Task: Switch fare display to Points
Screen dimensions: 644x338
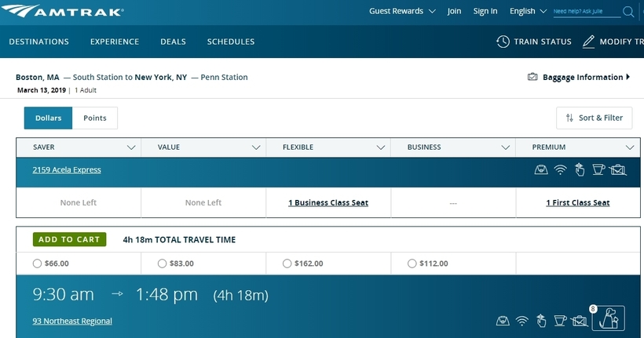Action: (x=95, y=118)
